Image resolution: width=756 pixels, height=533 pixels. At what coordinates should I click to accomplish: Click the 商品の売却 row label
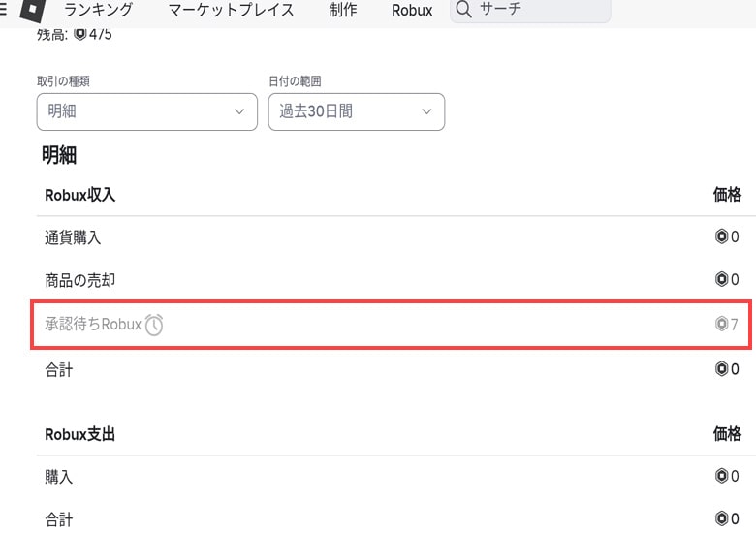79,281
